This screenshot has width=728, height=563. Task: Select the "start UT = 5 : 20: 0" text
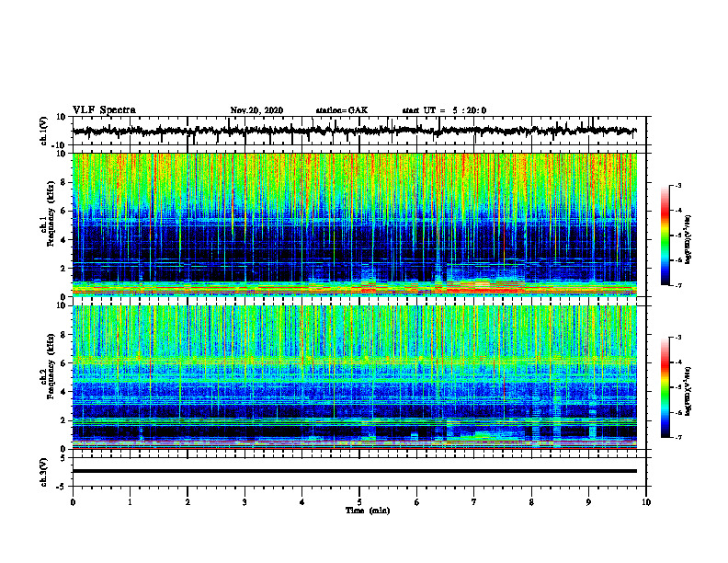(x=444, y=110)
